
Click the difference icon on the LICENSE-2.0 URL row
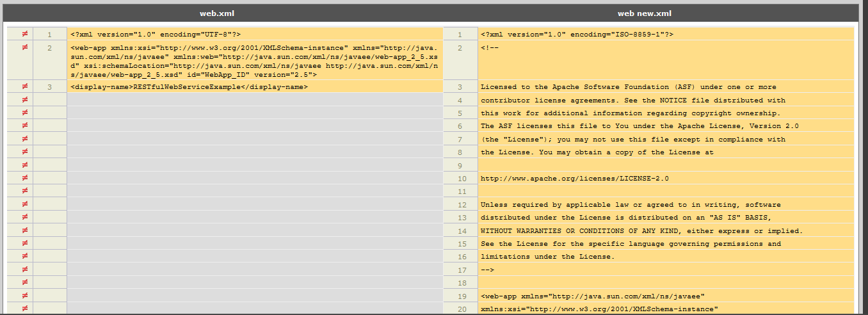(25, 178)
